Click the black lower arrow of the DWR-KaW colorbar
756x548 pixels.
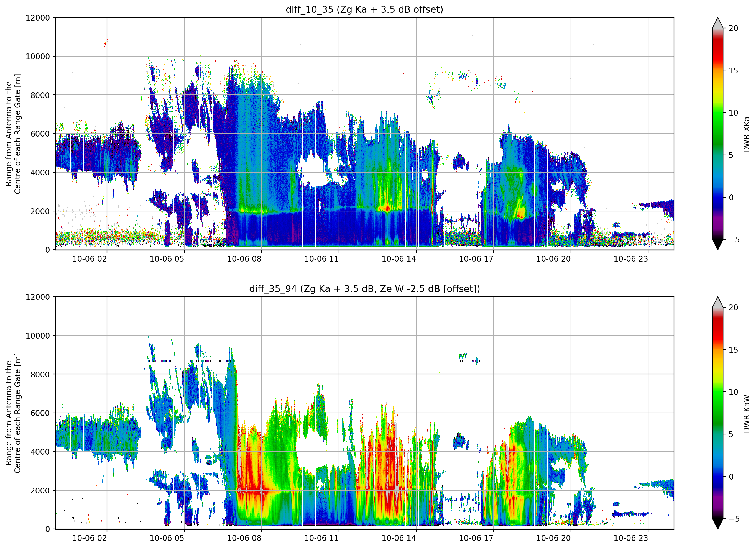point(718,524)
